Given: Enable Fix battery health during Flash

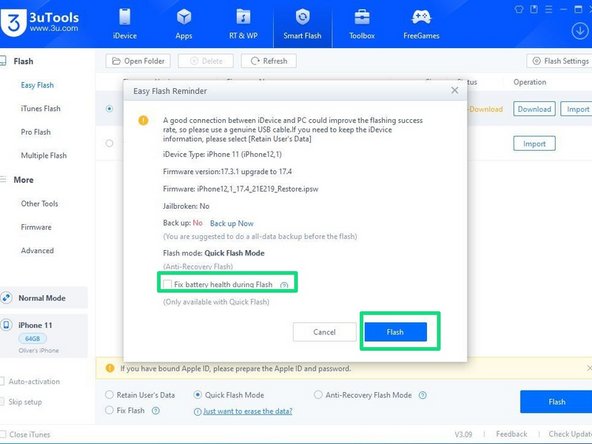Looking at the screenshot, I should tap(167, 284).
